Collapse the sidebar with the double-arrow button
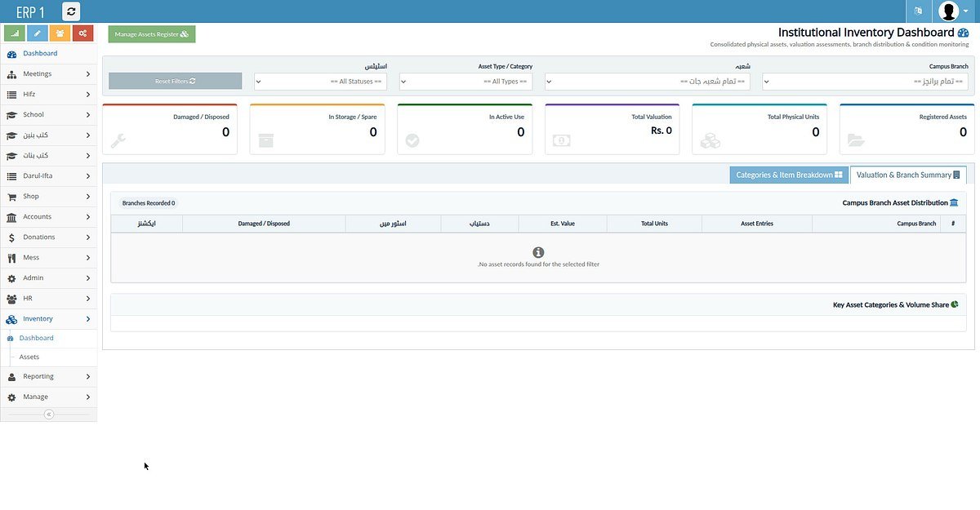980x510 pixels. click(48, 415)
